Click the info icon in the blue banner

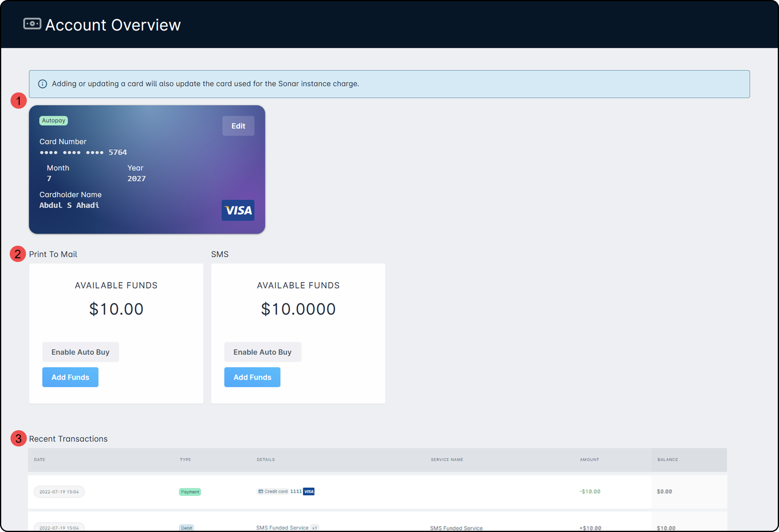[x=42, y=84]
